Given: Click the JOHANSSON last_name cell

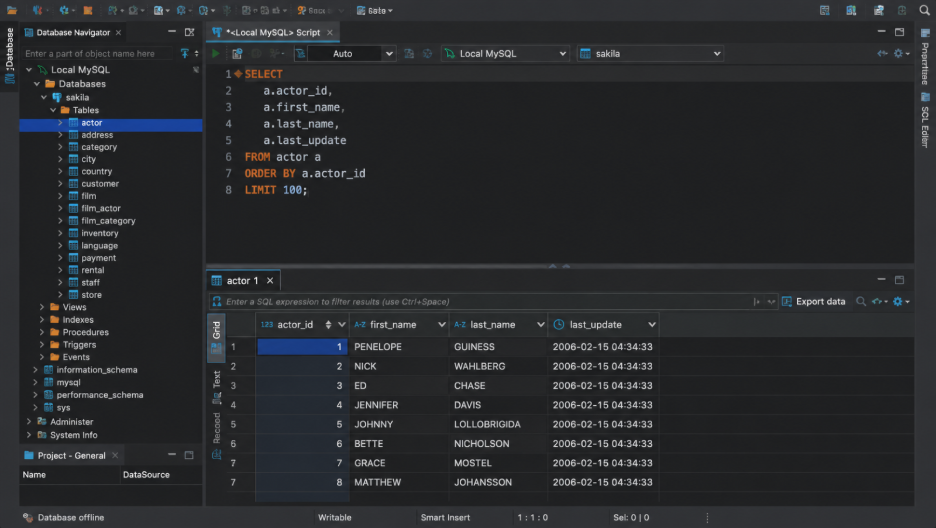Looking at the screenshot, I should pos(498,482).
